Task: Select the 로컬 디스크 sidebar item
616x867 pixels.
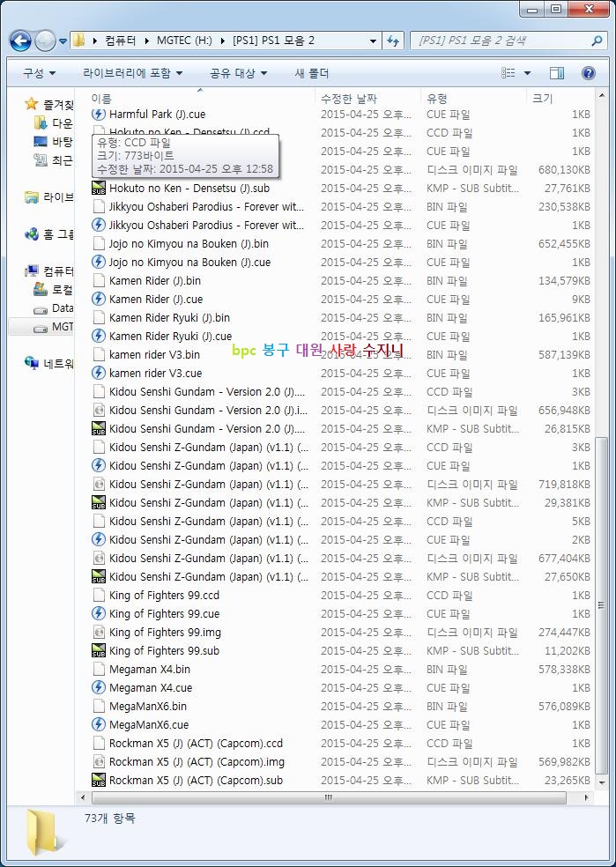Action: 53,289
